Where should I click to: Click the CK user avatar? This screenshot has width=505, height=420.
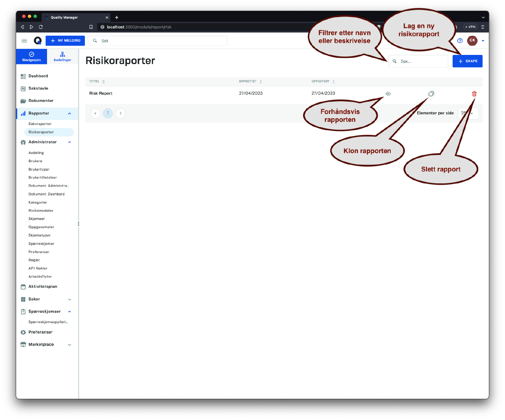click(472, 41)
